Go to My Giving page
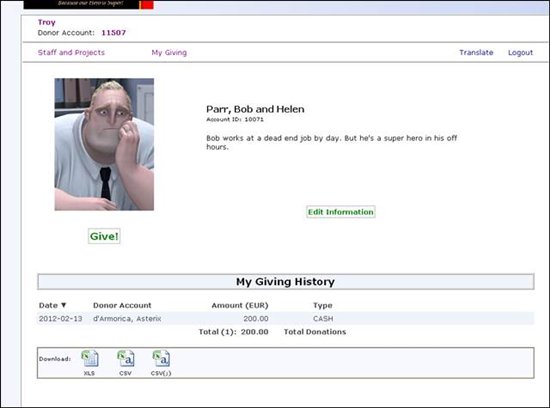 [x=169, y=53]
